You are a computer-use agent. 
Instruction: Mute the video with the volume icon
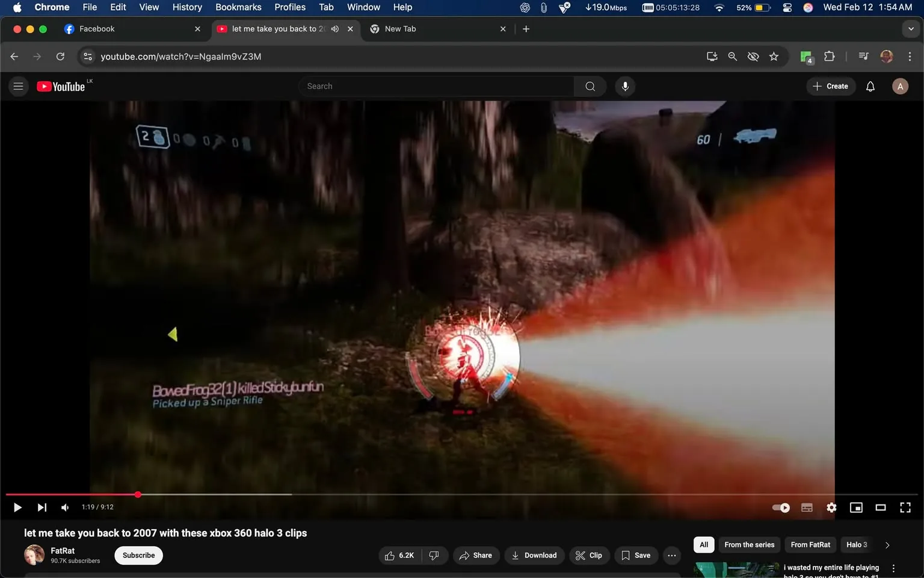click(64, 507)
